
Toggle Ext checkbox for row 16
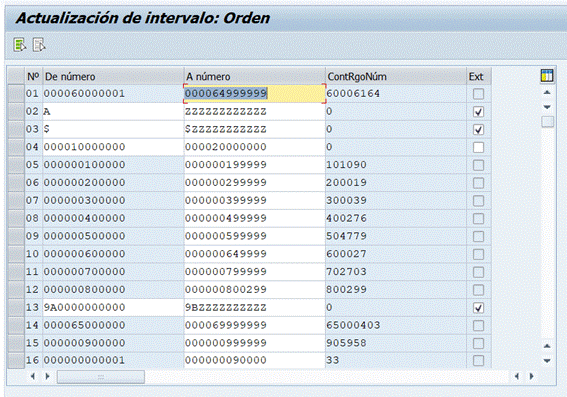click(478, 360)
